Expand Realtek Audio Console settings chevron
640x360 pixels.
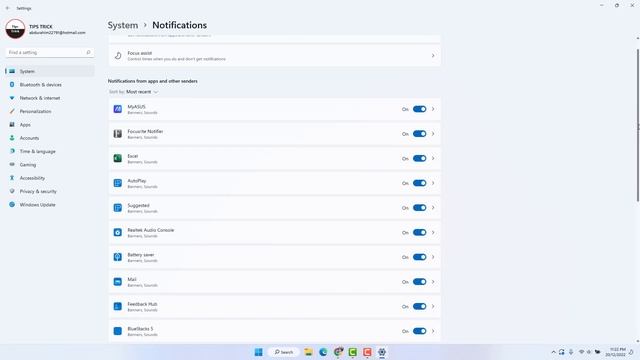(x=433, y=232)
